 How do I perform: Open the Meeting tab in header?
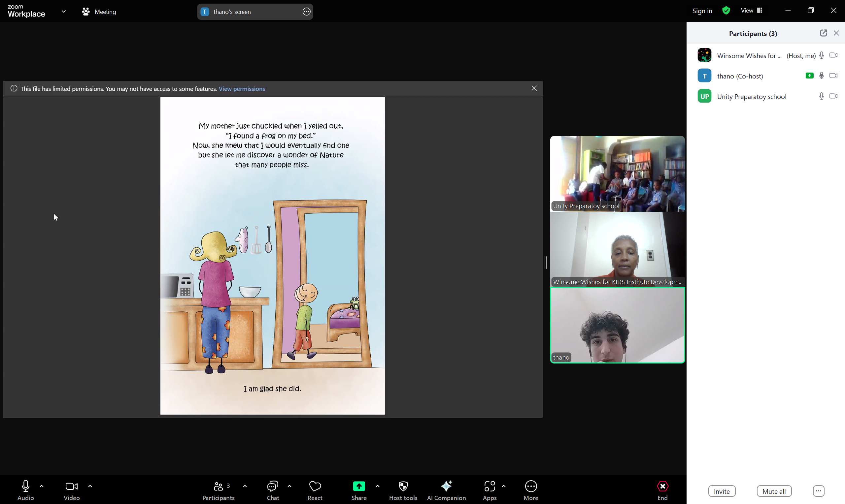coord(99,12)
